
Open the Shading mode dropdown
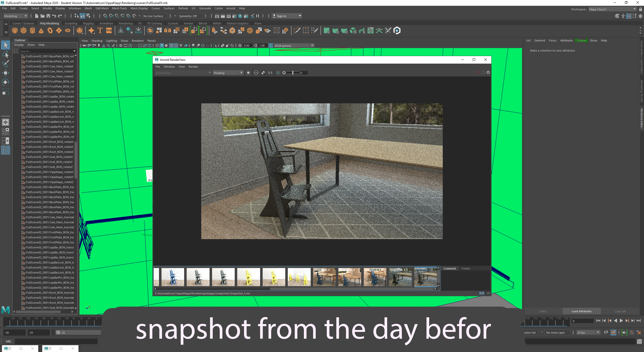click(x=226, y=72)
